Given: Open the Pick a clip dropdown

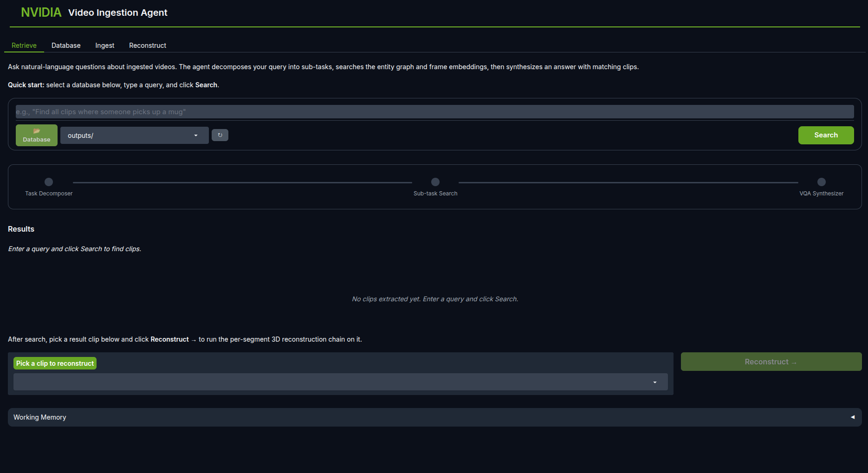Looking at the screenshot, I should 341,382.
